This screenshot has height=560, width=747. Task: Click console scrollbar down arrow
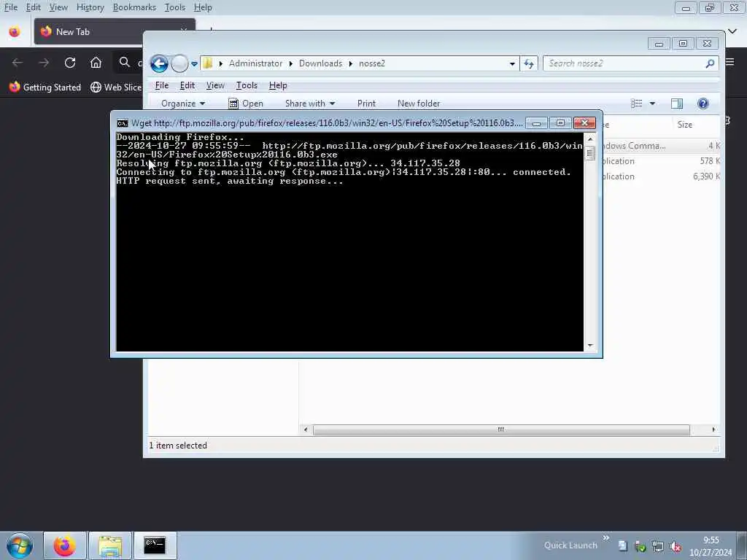click(x=590, y=346)
